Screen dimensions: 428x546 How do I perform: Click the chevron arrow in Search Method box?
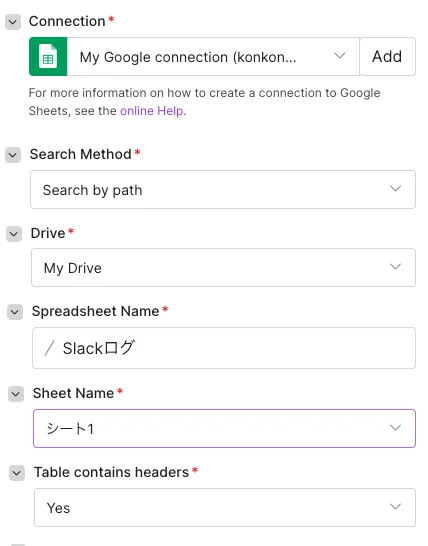coord(396,189)
